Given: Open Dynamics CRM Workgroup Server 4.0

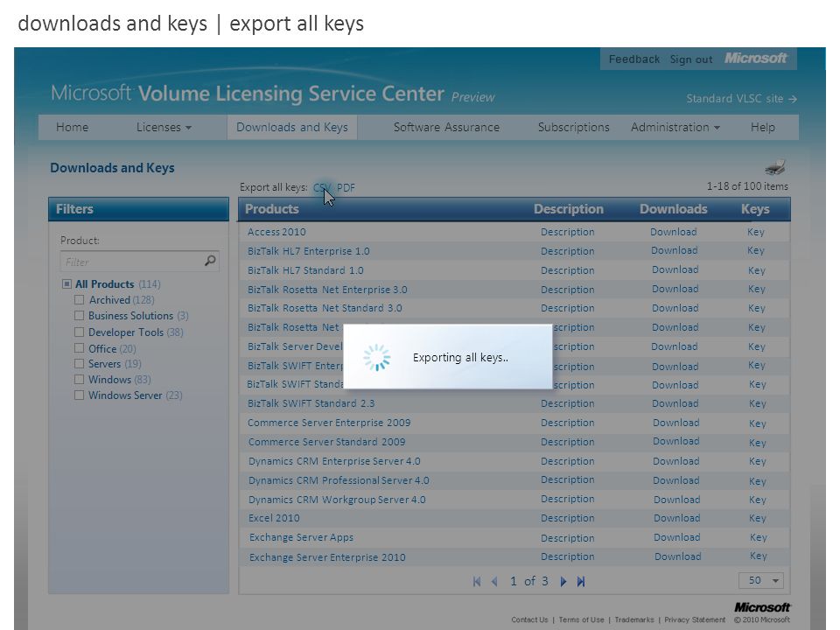Looking at the screenshot, I should 337,500.
